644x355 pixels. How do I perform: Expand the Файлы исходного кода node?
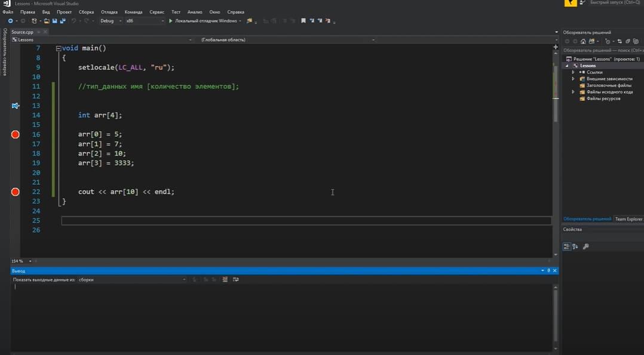[574, 92]
